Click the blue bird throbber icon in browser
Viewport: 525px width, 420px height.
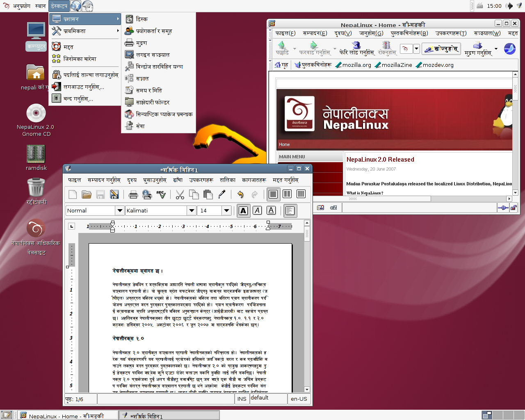coord(510,49)
